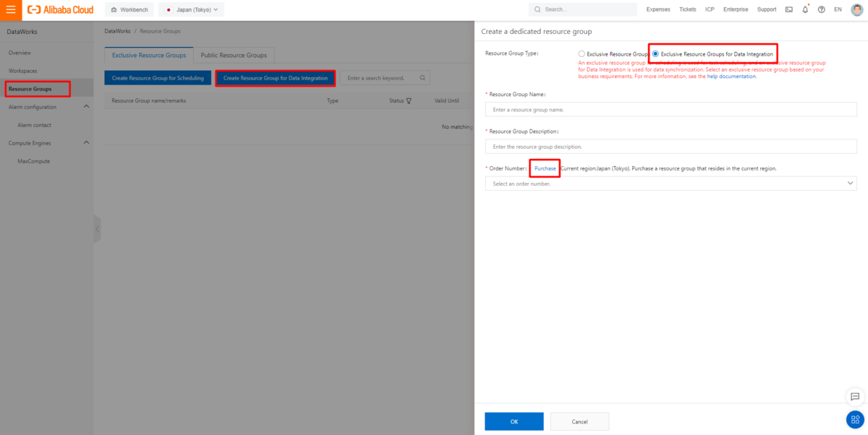This screenshot has width=868, height=435.
Task: Click the Resource Group Name field
Action: tap(671, 109)
